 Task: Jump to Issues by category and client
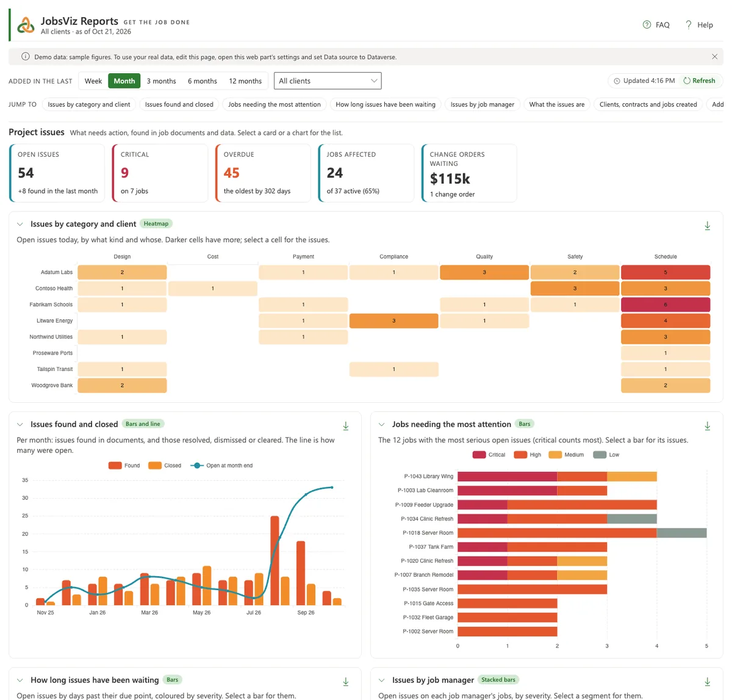[x=89, y=104]
